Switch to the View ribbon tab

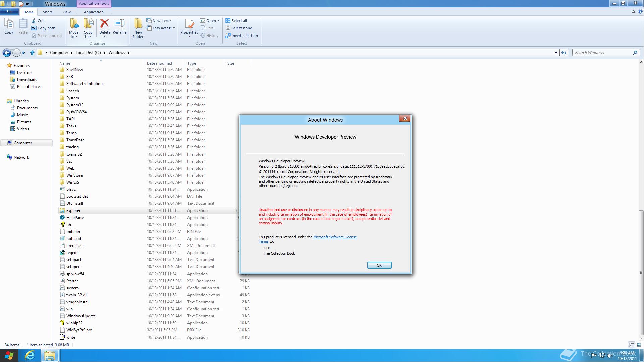tap(66, 12)
